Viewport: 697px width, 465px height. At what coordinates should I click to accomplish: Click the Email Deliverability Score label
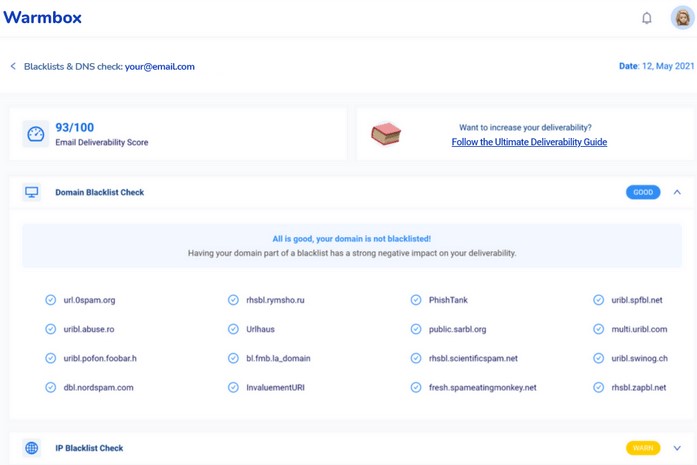[x=102, y=142]
